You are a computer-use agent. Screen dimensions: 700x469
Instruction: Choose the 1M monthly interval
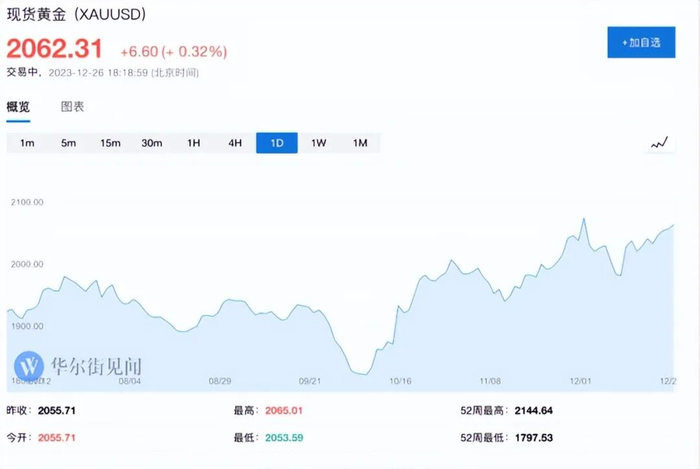coord(360,143)
